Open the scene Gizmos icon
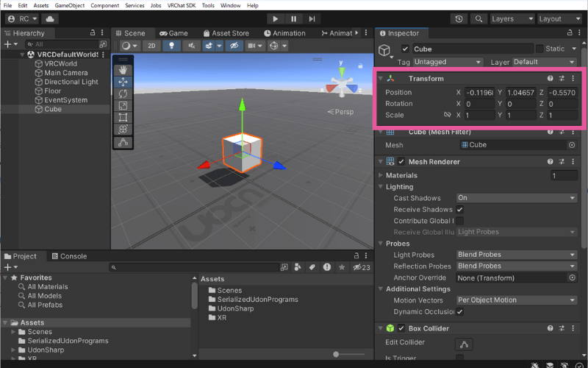 [x=274, y=46]
